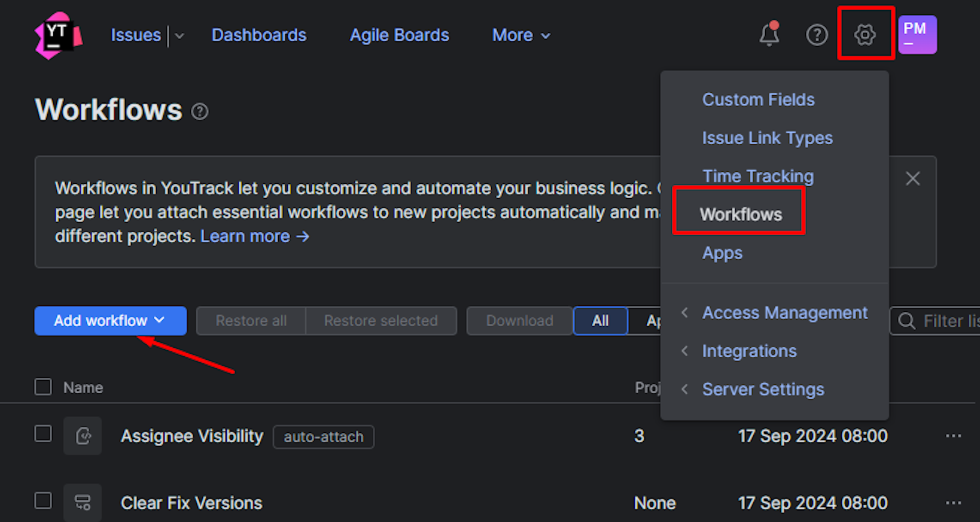Click the YouTrack logo icon
Image resolution: width=980 pixels, height=522 pixels.
59,35
